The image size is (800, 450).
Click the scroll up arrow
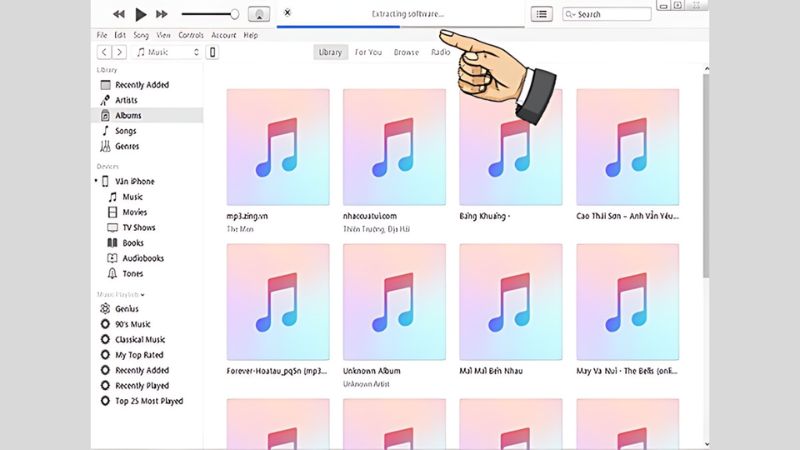point(706,68)
